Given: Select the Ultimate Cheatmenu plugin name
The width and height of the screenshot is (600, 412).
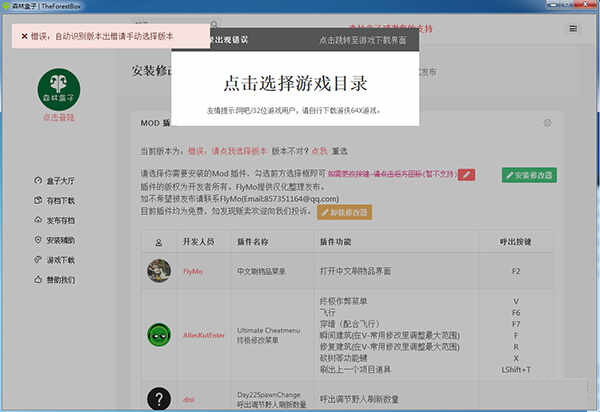Looking at the screenshot, I should click(269, 330).
